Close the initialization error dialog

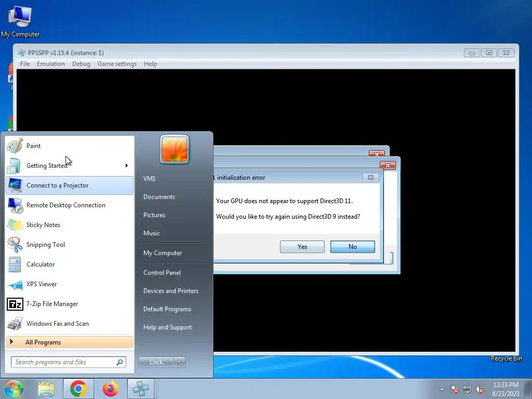[370, 178]
